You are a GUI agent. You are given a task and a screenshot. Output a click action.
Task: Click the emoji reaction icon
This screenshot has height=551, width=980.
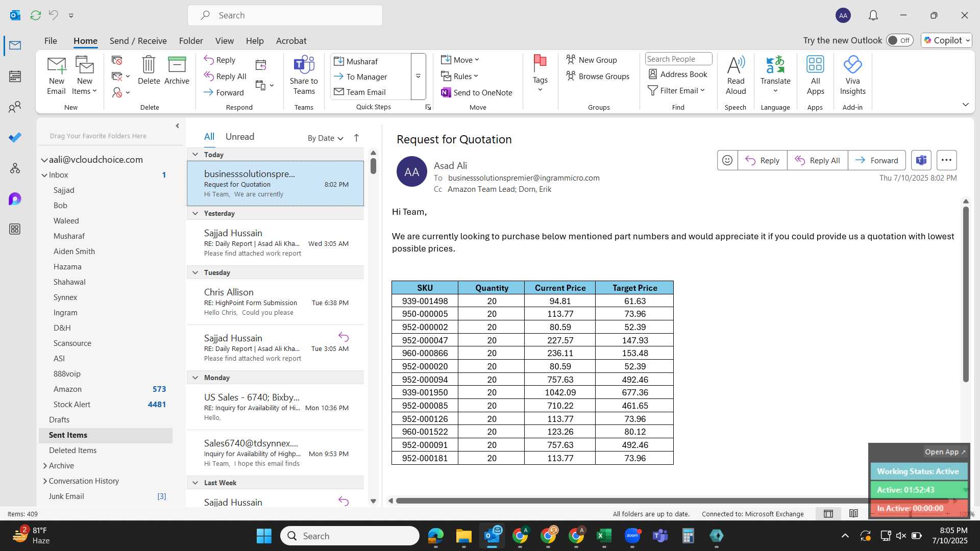[727, 160]
